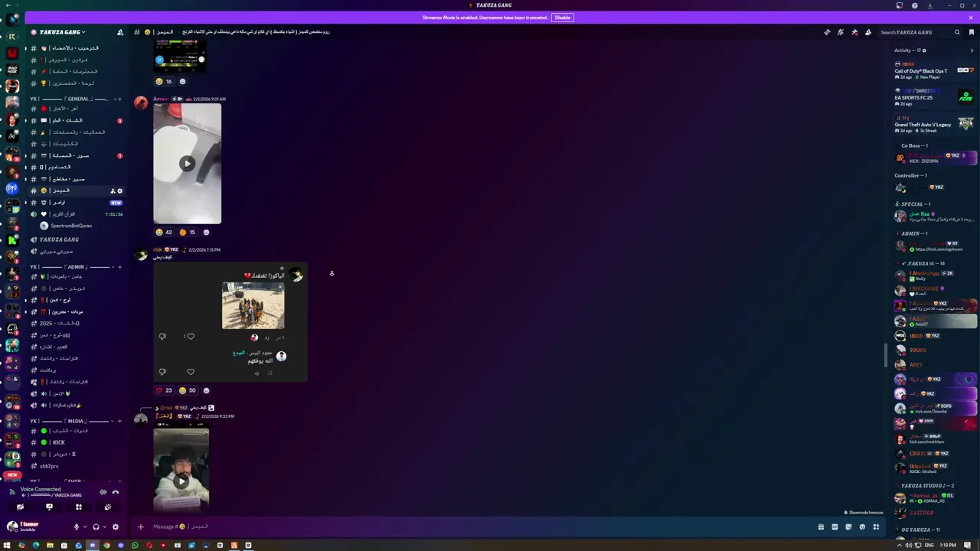The image size is (980, 551).
Task: Open Discord help icon in title bar
Action: click(915, 5)
